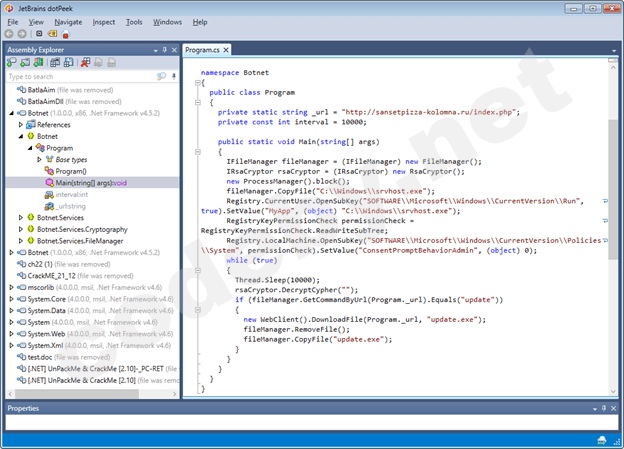Fold the namespace Botnet code block
The height and width of the screenshot is (449, 624).
[x=197, y=83]
